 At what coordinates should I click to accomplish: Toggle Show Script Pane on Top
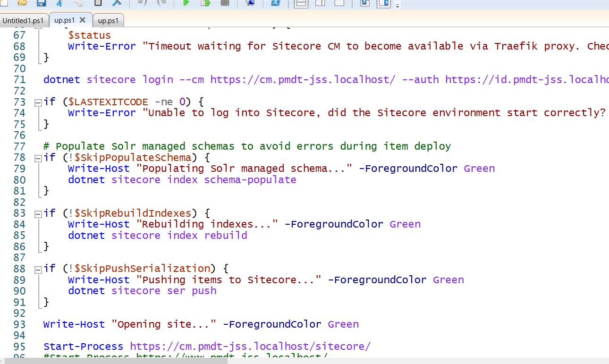tap(301, 3)
